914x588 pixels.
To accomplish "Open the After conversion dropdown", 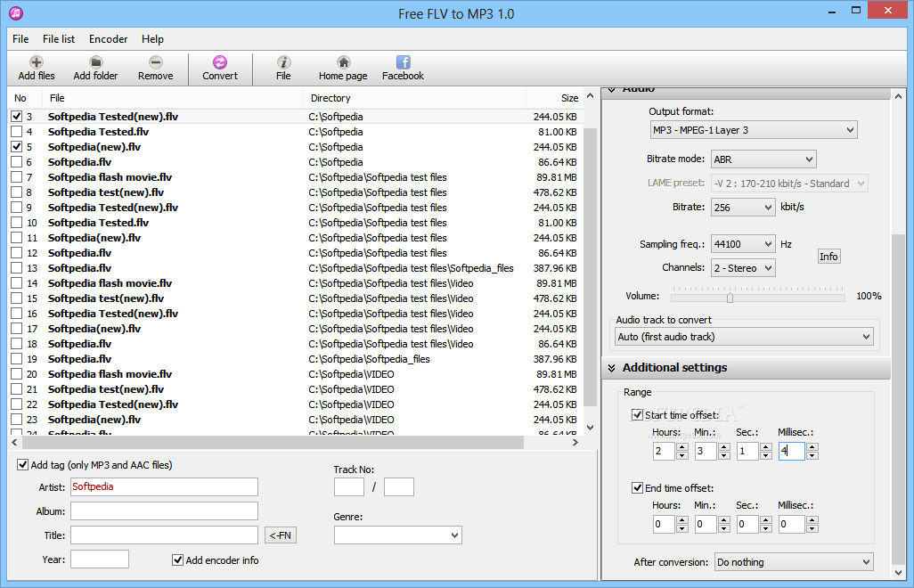I will coord(794,562).
